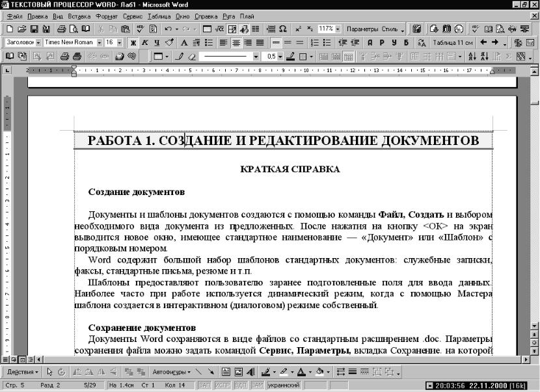Toggle underline formatting (Ч)
Image resolution: width=540 pixels, height=392 pixels.
[x=157, y=42]
